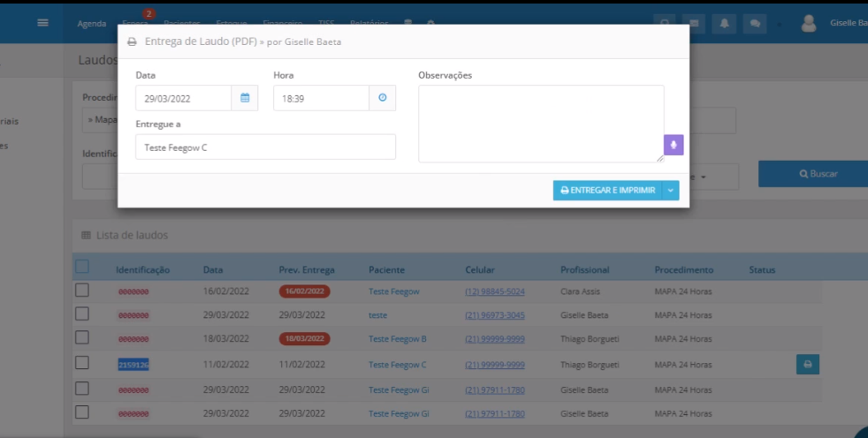
Task: Click the Giselle user name in top bar
Action: (x=849, y=23)
